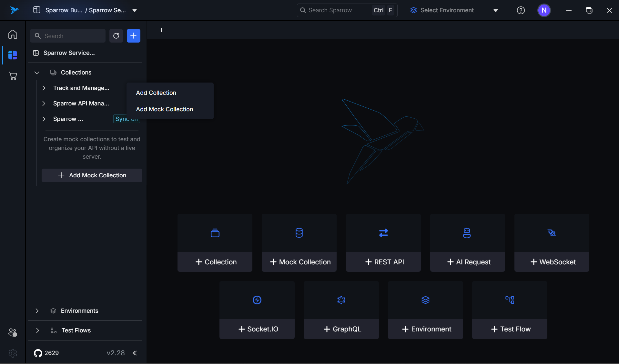619x364 pixels.
Task: Click the GraphQL card icon
Action: 341,300
